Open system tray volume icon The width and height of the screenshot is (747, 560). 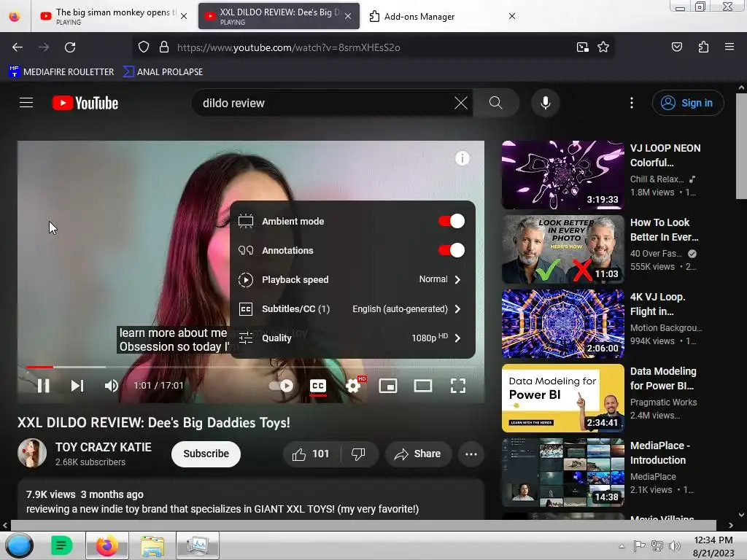tap(674, 546)
